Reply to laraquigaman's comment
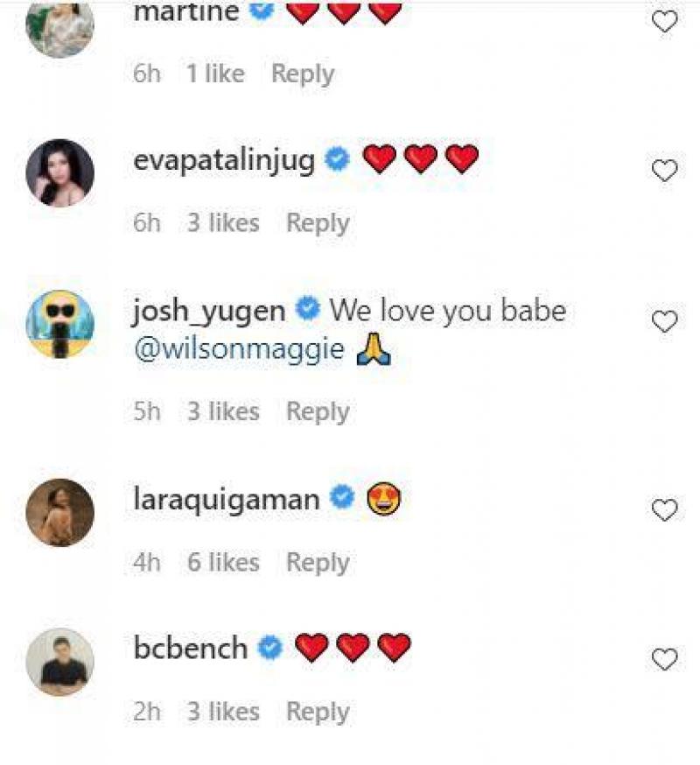 coord(318,563)
